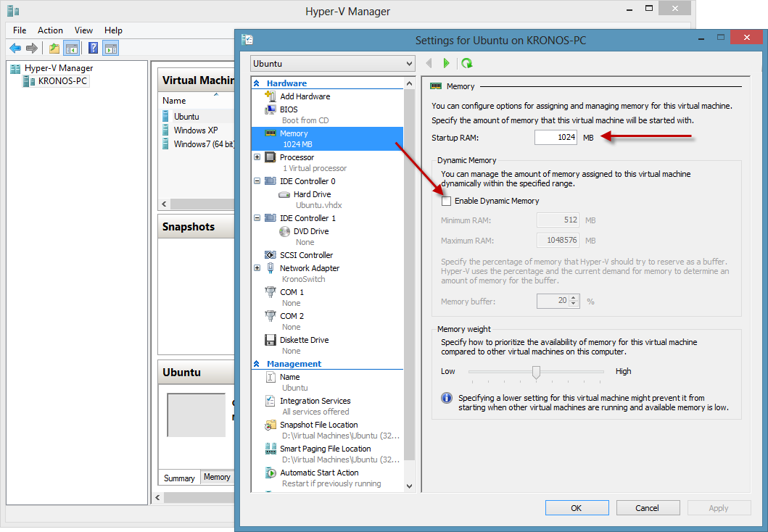
Task: Open the Ubuntu virtual machine dropdown
Action: pos(333,64)
